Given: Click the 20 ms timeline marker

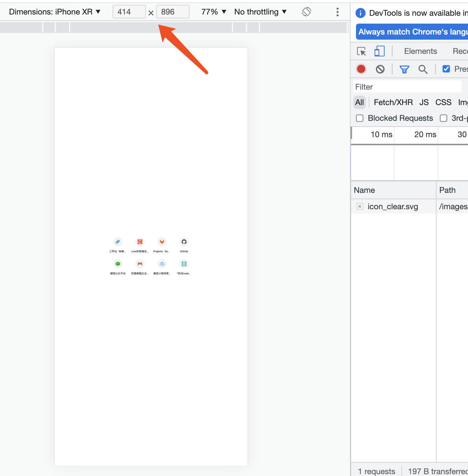Looking at the screenshot, I should click(425, 134).
